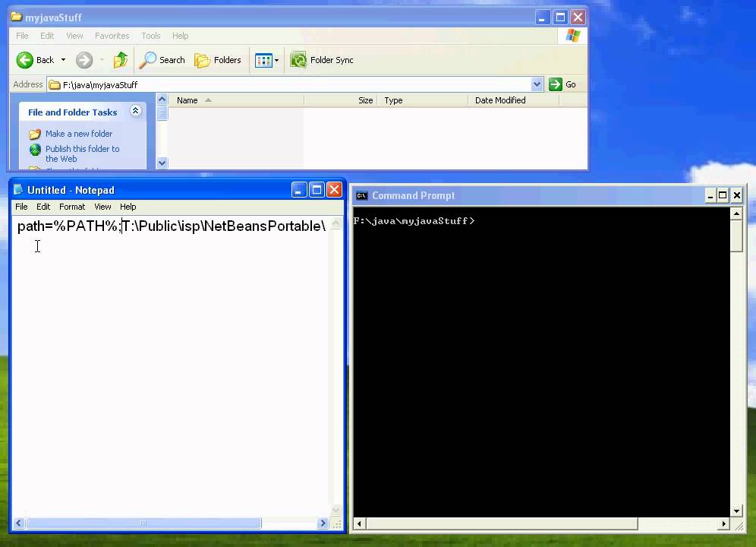Open Forward button history dropdown arrow
Image resolution: width=756 pixels, height=547 pixels.
(x=102, y=60)
